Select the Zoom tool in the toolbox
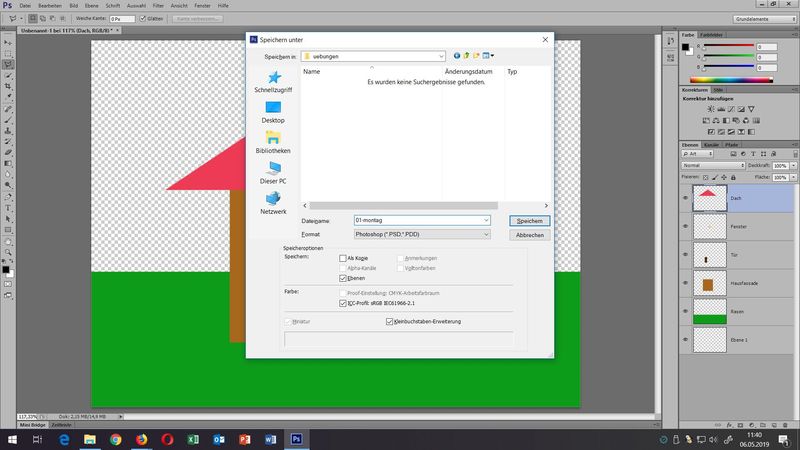 pyautogui.click(x=8, y=252)
